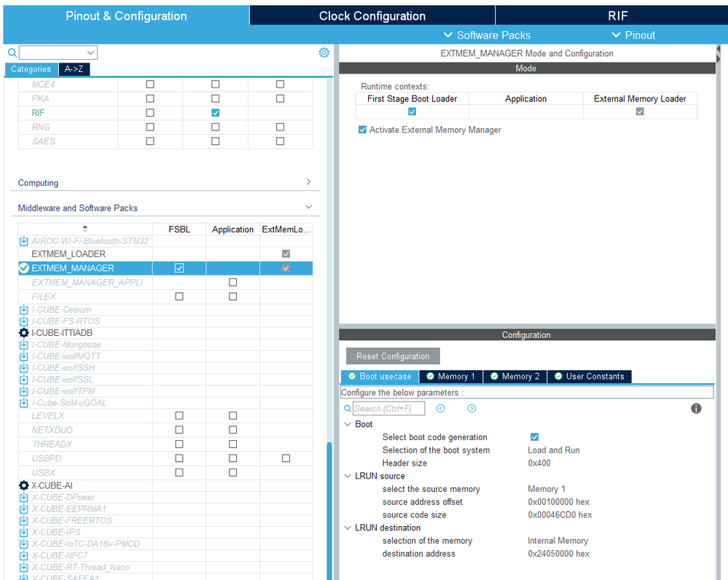Viewport: 728px width, 580px height.
Task: Uncheck Select boot code generation checkbox
Action: point(534,437)
